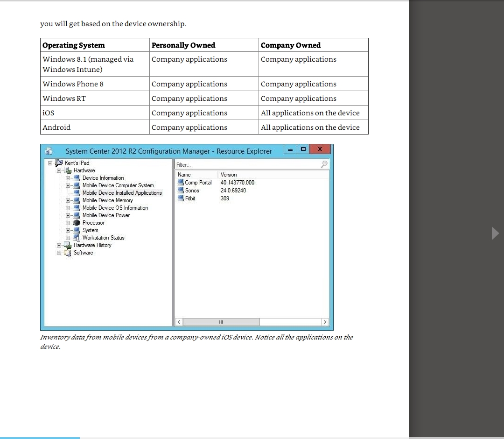Click the Fitbit application icon
The height and width of the screenshot is (439, 504).
[181, 198]
